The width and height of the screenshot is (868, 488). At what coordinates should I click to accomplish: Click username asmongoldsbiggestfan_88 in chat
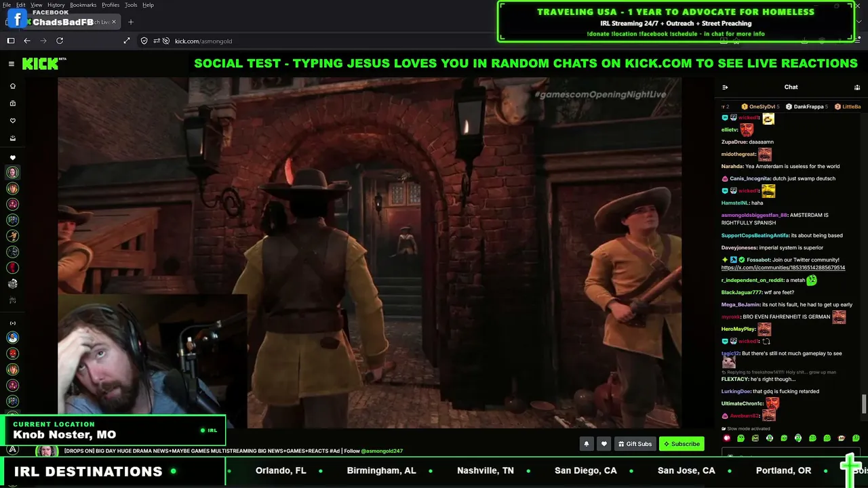pos(754,215)
